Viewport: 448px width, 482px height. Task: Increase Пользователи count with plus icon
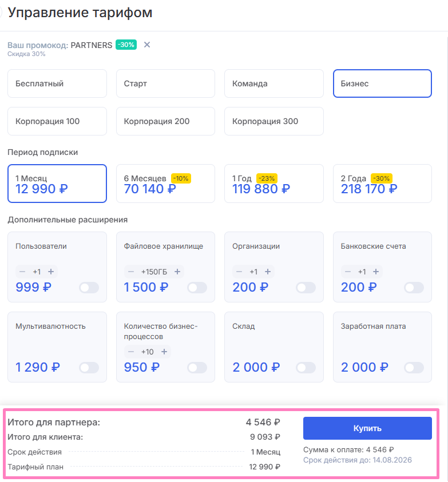[51, 272]
